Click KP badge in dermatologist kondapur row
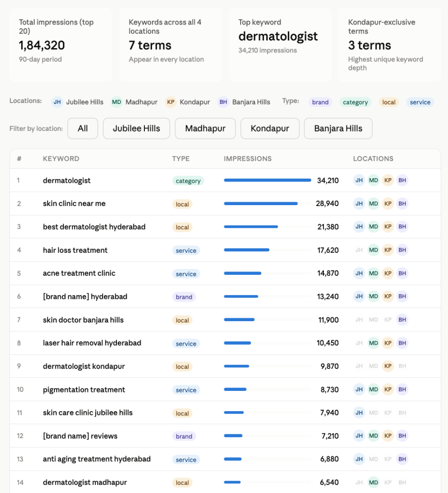 click(388, 366)
